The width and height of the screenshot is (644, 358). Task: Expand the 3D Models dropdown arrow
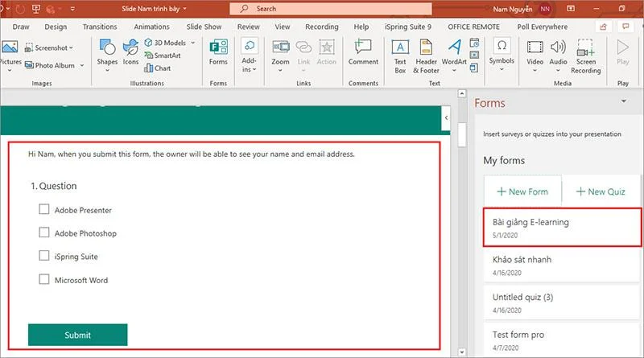[x=193, y=43]
